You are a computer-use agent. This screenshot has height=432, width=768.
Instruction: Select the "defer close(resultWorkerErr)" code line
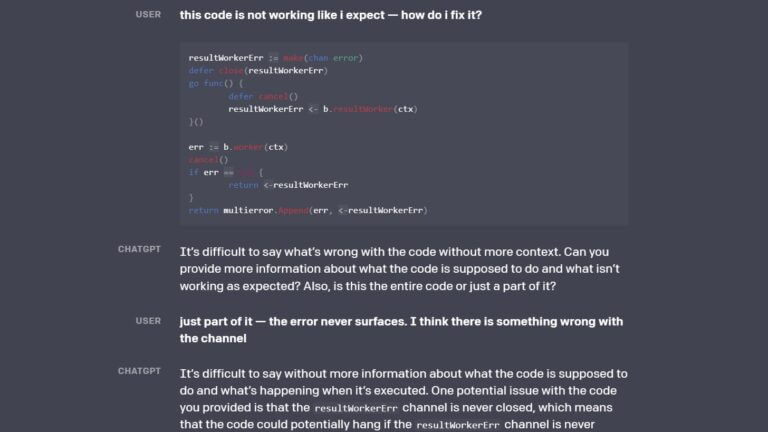point(258,71)
